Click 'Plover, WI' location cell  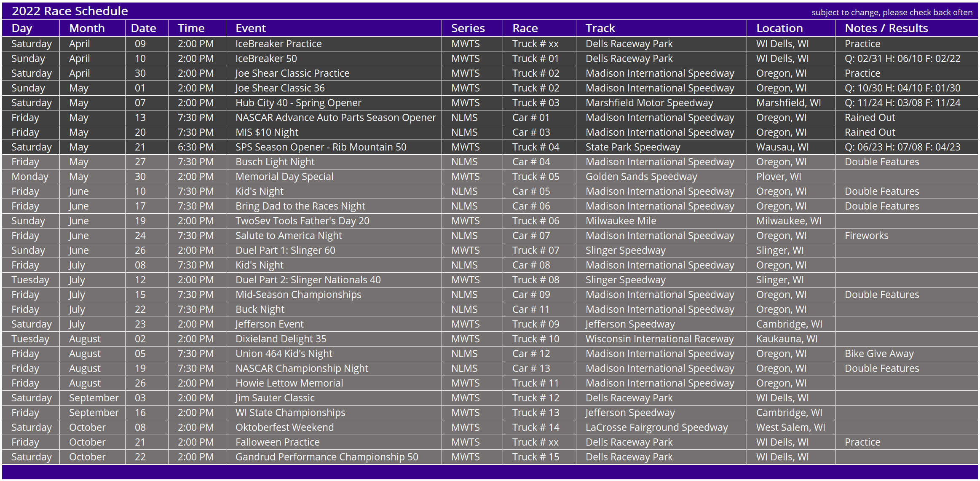(x=779, y=177)
